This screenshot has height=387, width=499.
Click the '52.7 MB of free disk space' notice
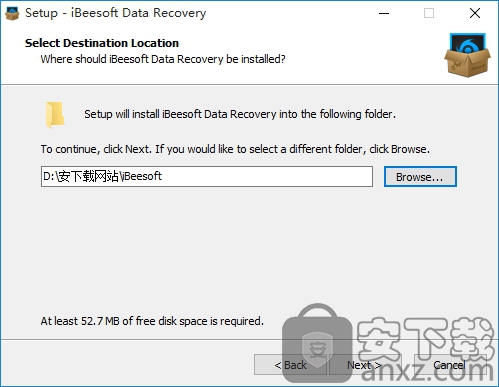152,321
